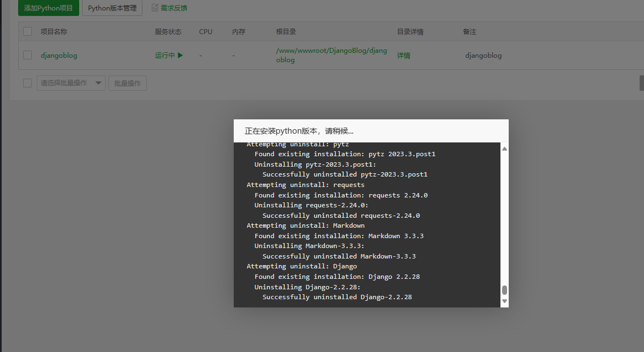This screenshot has width=644, height=352.
Task: Click the djangoblog remark cell
Action: pos(483,56)
